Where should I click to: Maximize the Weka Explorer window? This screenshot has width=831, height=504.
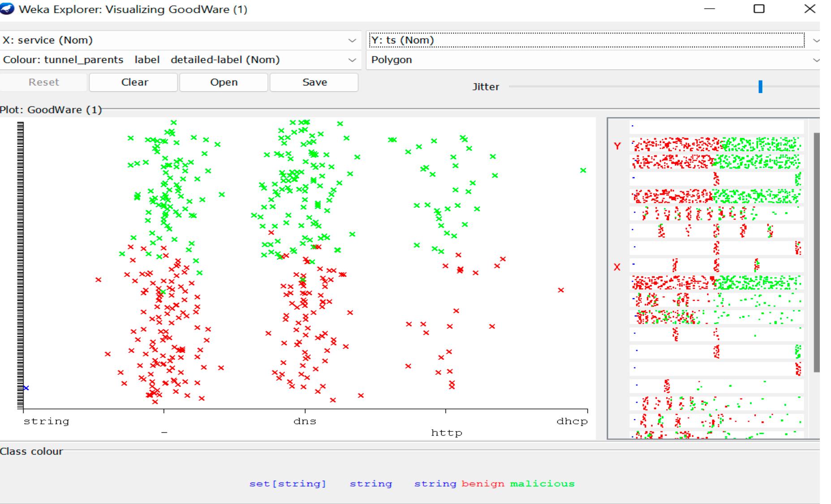pyautogui.click(x=759, y=9)
